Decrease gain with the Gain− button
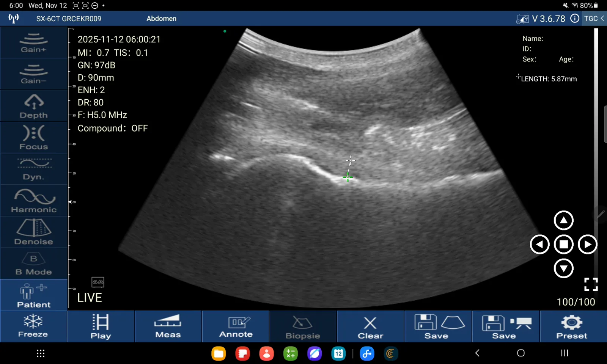The height and width of the screenshot is (364, 607). [x=34, y=74]
